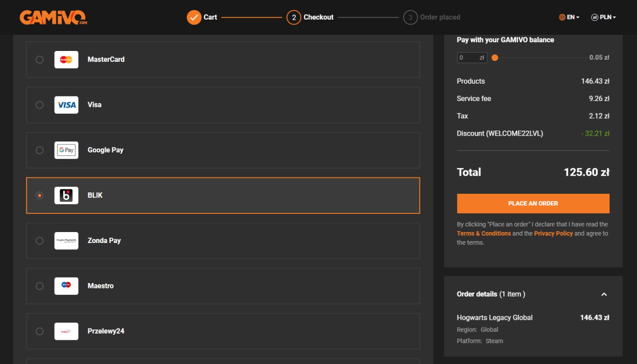Click the Discount (WELCOME22LVL) label
Image resolution: width=637 pixels, height=364 pixels.
point(500,133)
